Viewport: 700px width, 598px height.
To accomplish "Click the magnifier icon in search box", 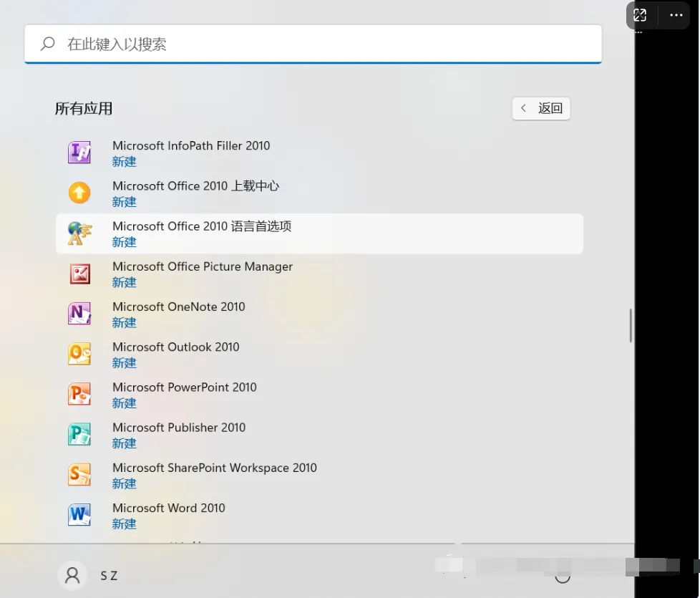I will point(48,44).
